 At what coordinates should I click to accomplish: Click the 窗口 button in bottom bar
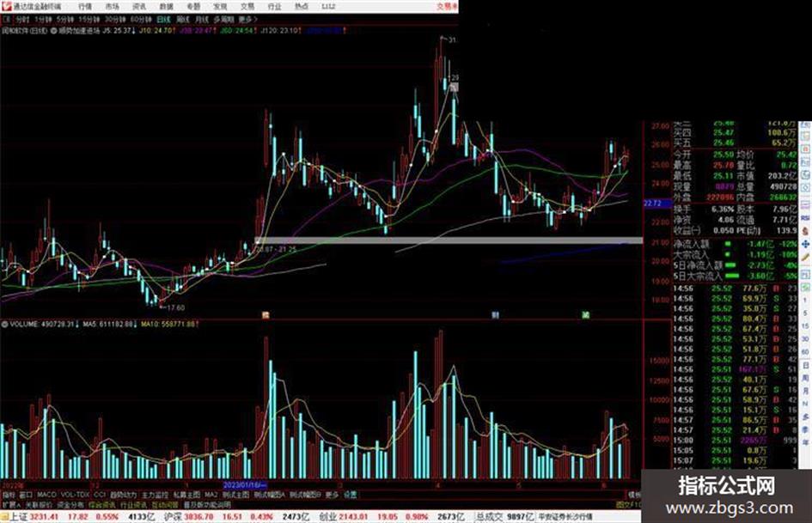point(26,495)
